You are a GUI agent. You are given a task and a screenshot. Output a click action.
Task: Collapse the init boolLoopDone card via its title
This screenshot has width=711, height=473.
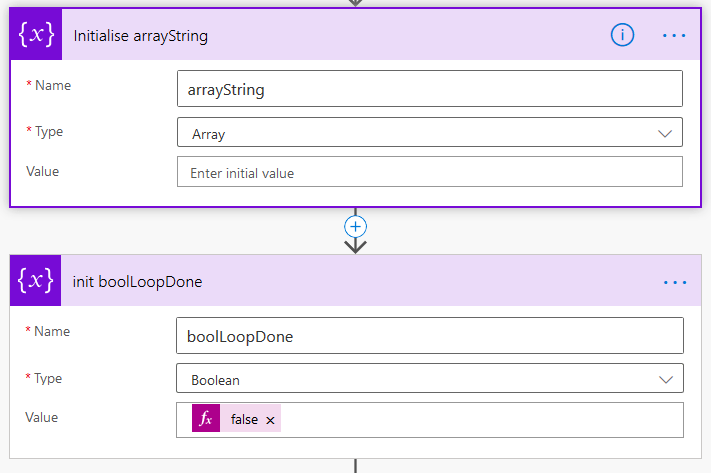tap(138, 282)
